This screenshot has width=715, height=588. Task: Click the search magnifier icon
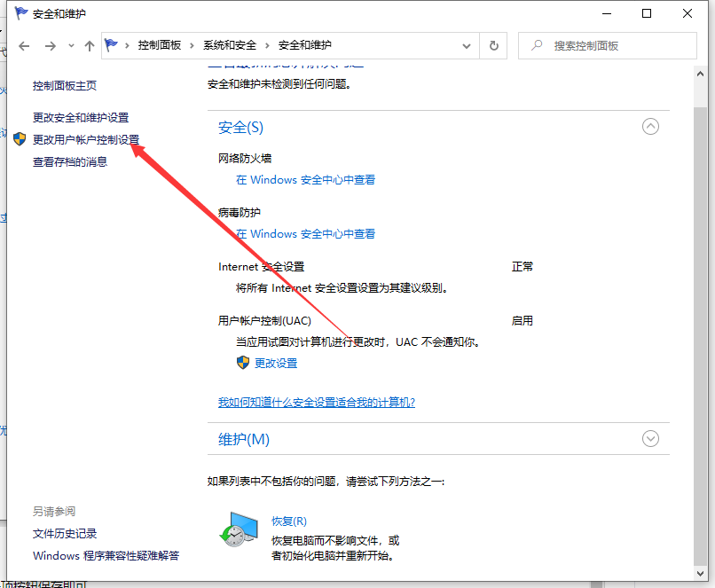pyautogui.click(x=536, y=45)
